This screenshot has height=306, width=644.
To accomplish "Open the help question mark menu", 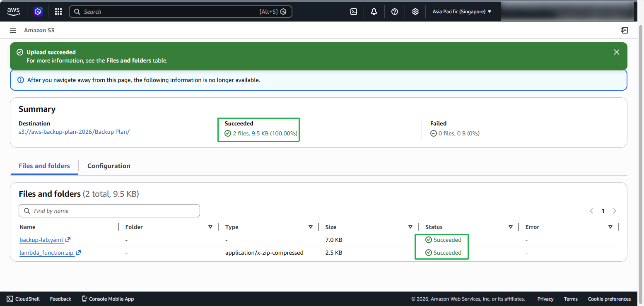I will [x=395, y=12].
